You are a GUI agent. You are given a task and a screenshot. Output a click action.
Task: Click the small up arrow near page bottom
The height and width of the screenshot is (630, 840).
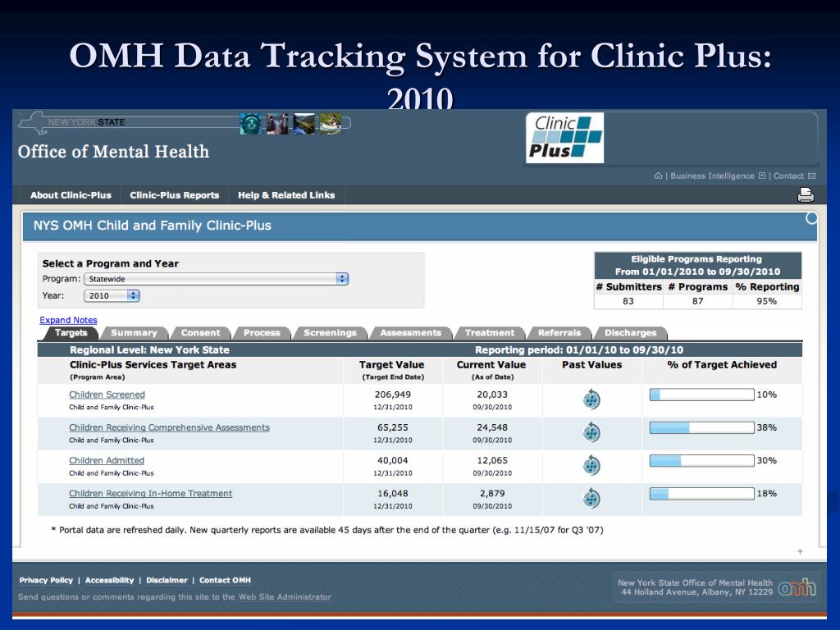800,551
